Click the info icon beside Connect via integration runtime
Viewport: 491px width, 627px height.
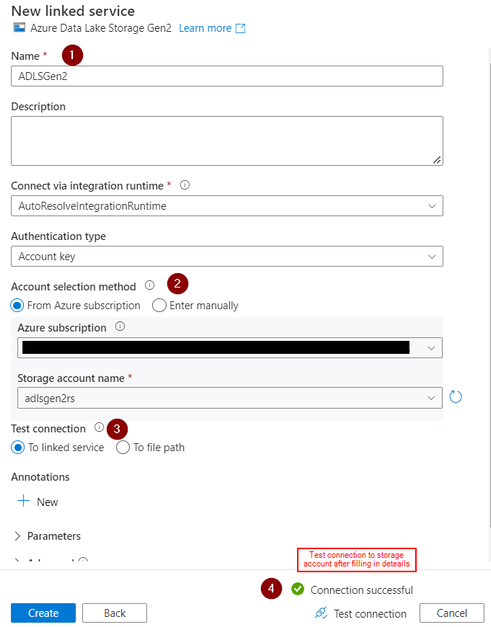pyautogui.click(x=185, y=185)
